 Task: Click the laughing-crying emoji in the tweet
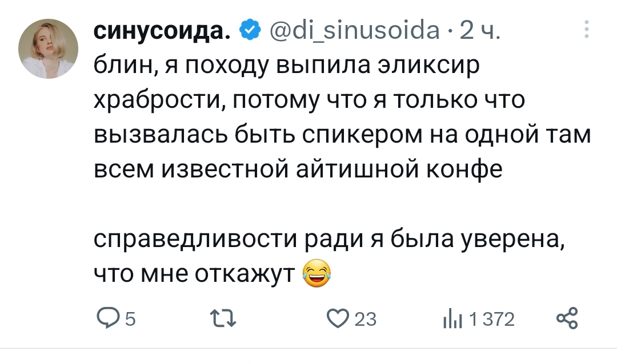coord(318,275)
